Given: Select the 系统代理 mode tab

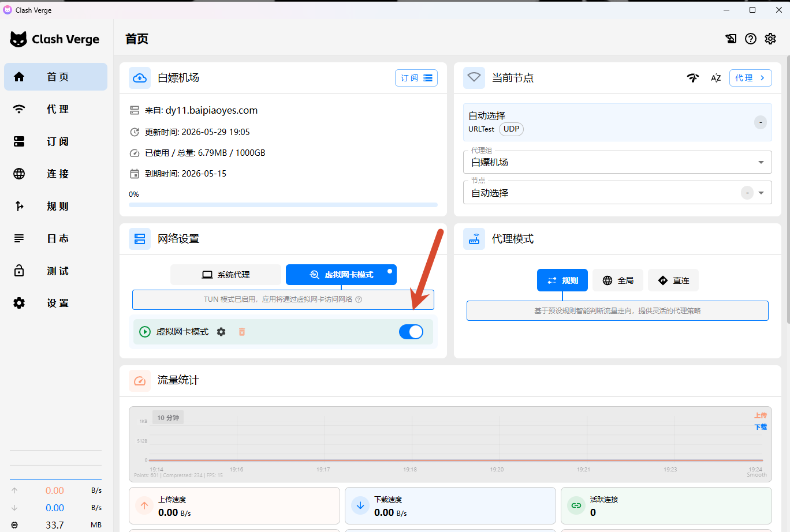Looking at the screenshot, I should (226, 275).
